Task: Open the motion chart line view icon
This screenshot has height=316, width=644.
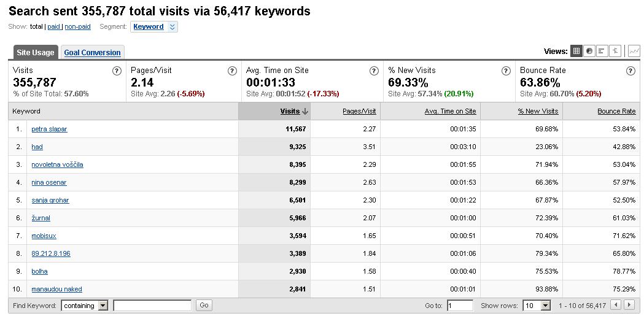Action: [x=634, y=52]
